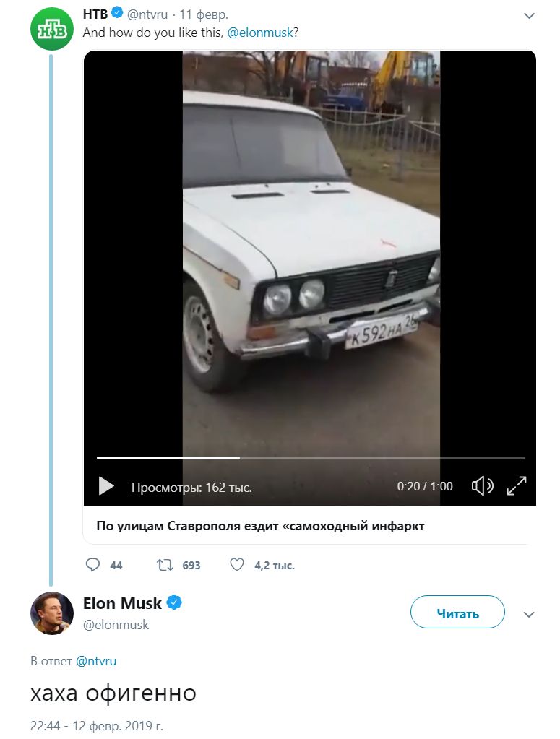This screenshot has height=739, width=560.
Task: Retweet using the arrows icon
Action: 165,565
